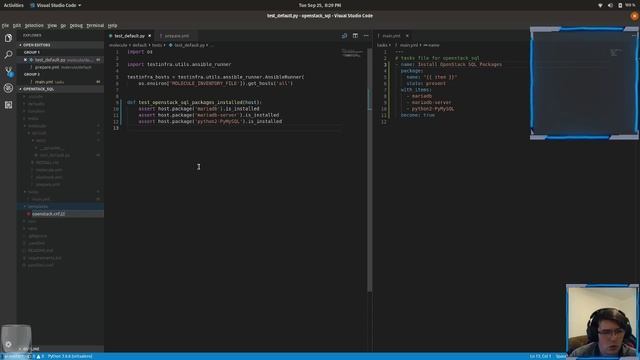Select prepare.yml in Open Editors

pyautogui.click(x=60, y=67)
